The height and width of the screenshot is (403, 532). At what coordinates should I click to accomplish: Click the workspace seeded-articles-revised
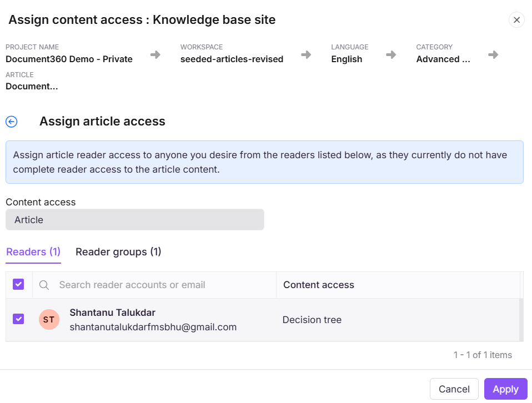click(232, 59)
